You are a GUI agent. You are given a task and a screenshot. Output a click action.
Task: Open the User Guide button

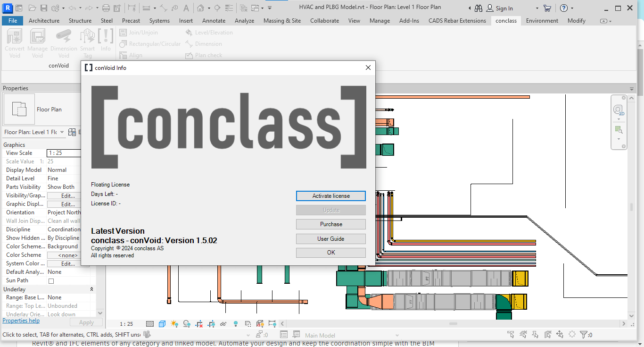point(331,239)
